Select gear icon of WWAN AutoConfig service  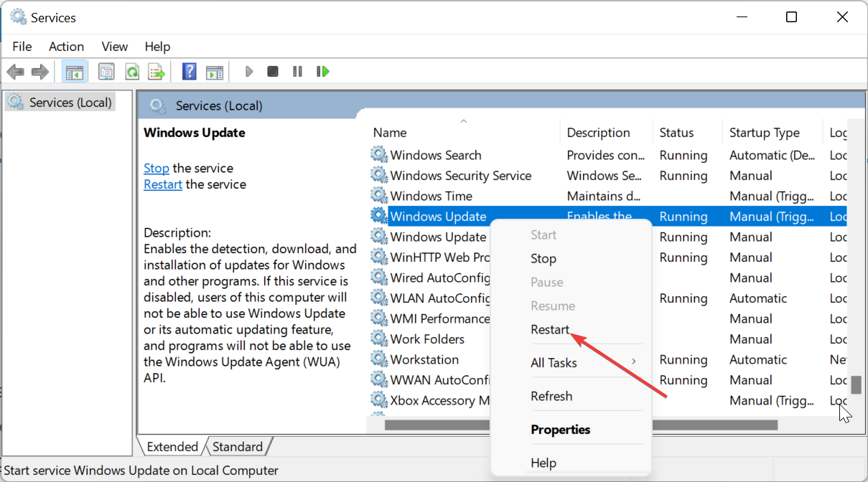pyautogui.click(x=379, y=380)
